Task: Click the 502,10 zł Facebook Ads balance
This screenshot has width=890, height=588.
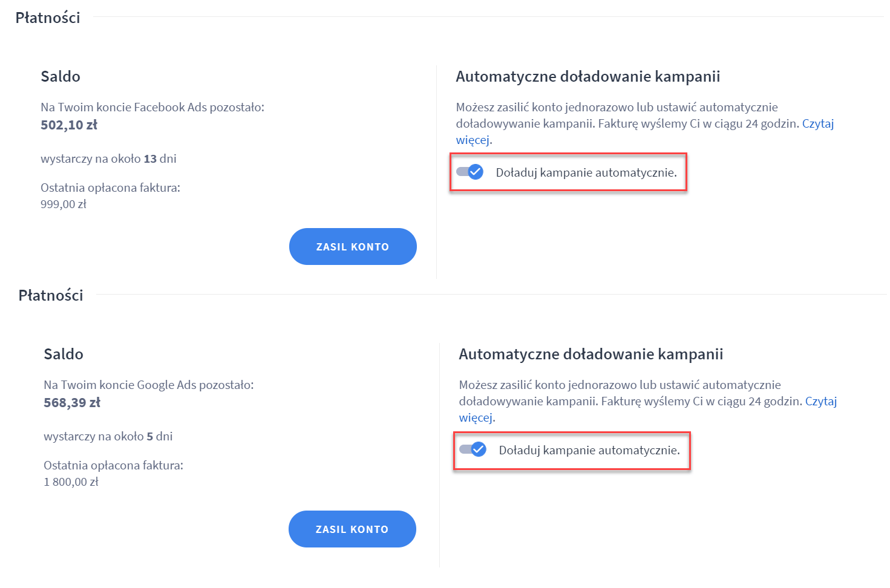Action: (69, 125)
